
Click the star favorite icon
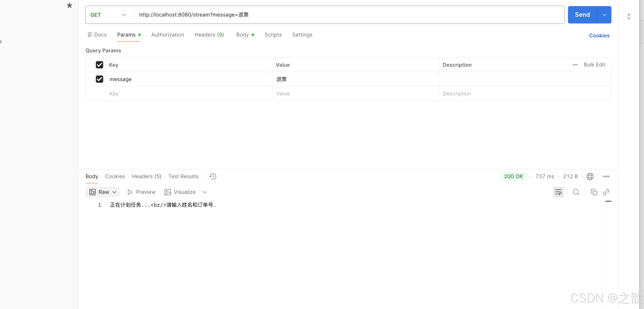click(x=70, y=5)
